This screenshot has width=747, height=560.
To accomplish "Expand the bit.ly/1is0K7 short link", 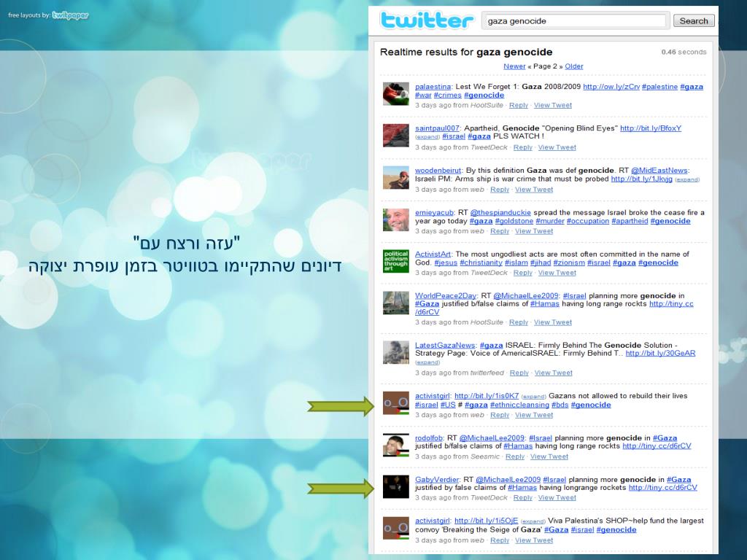I will pos(533,397).
